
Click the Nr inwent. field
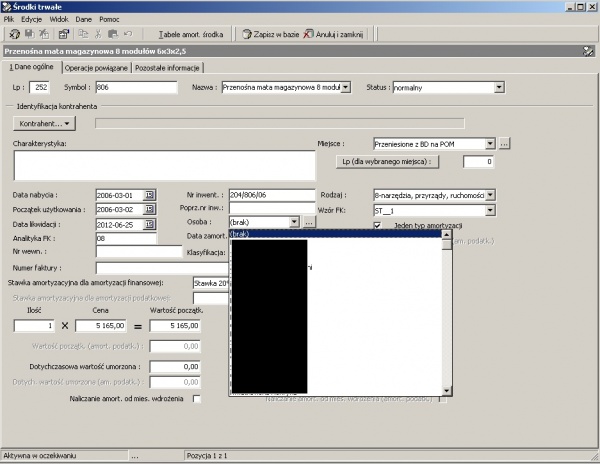272,195
